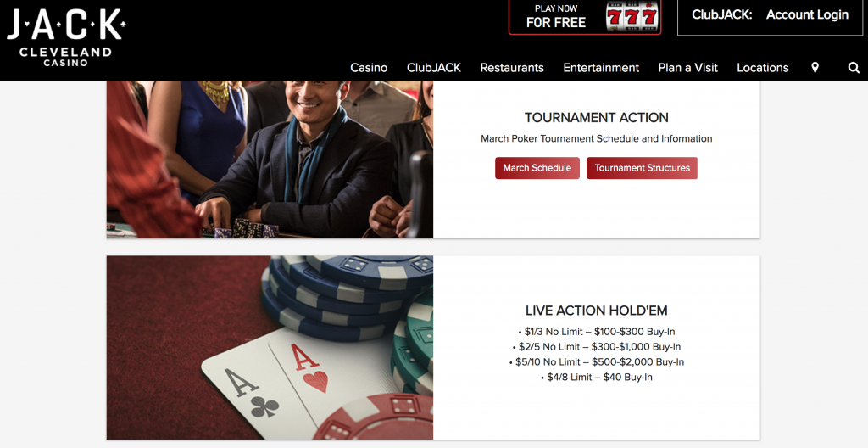Open the Casino menu
This screenshot has width=868, height=448.
[x=369, y=68]
